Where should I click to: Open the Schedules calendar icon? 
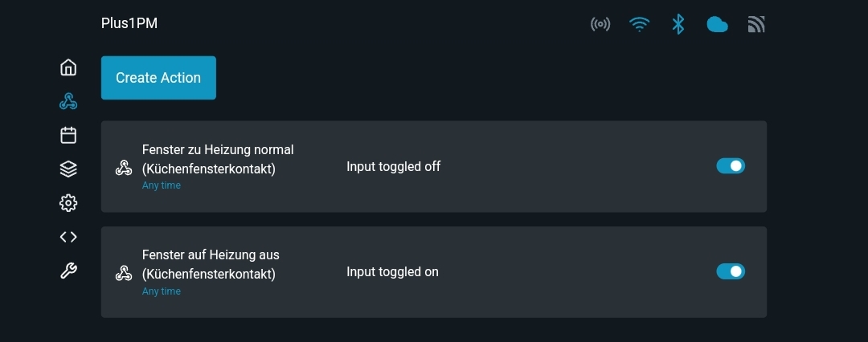coord(68,135)
